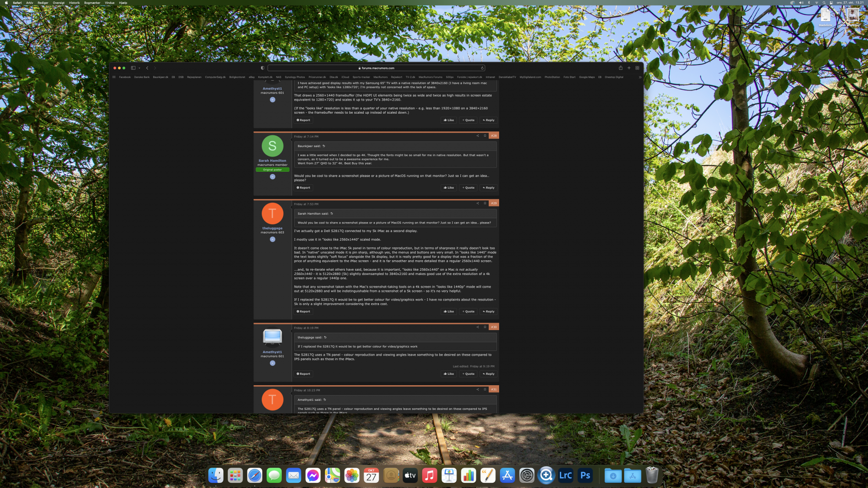Open the Historik menu

pyautogui.click(x=74, y=3)
